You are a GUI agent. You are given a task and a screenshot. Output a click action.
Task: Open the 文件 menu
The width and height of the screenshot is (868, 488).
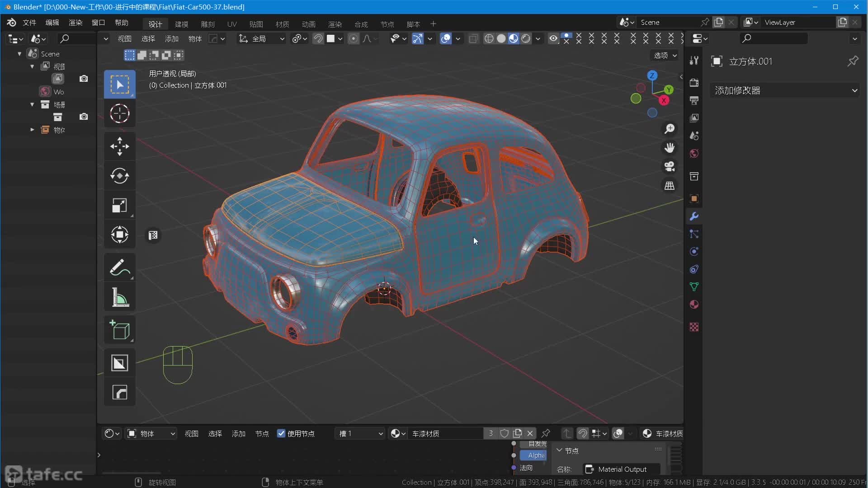tap(29, 23)
